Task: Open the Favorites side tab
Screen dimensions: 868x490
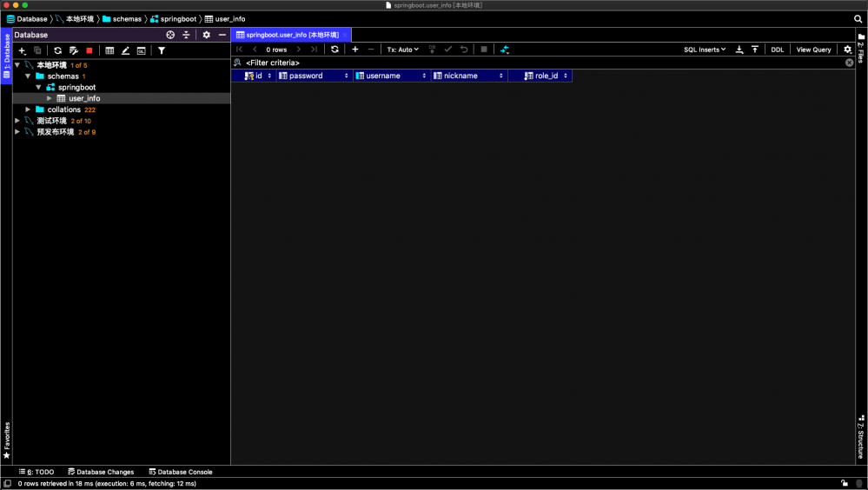Action: pos(7,440)
